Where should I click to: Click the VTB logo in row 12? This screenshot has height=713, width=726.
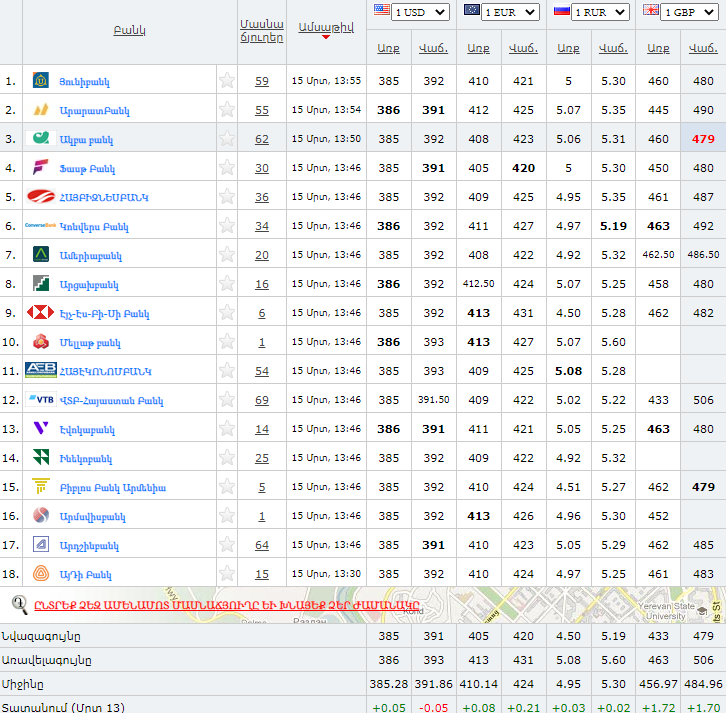pyautogui.click(x=42, y=400)
